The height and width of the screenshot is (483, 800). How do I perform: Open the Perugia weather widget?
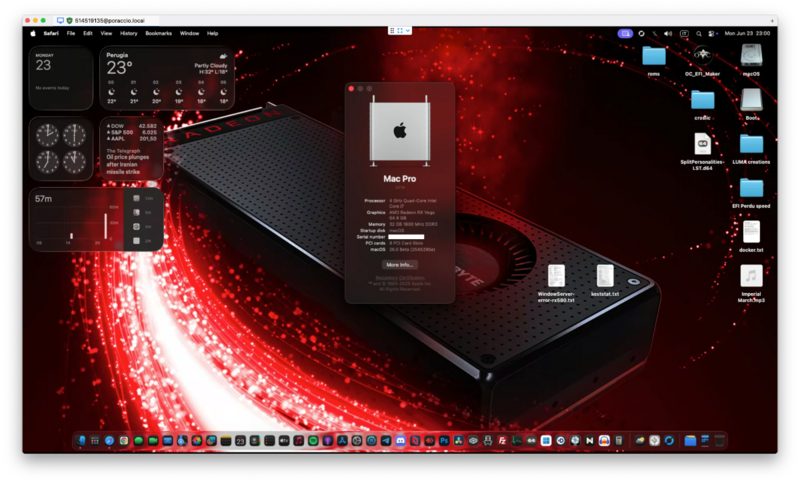click(x=167, y=78)
